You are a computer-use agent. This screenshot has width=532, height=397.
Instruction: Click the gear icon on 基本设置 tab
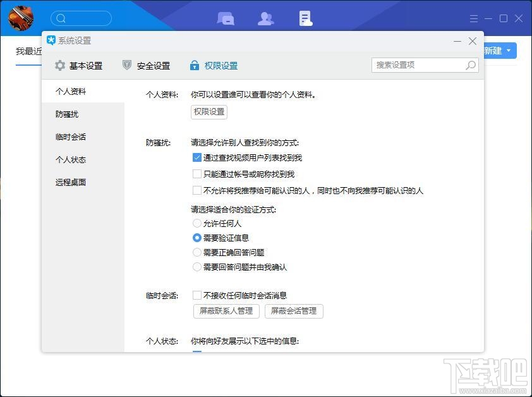pyautogui.click(x=59, y=64)
